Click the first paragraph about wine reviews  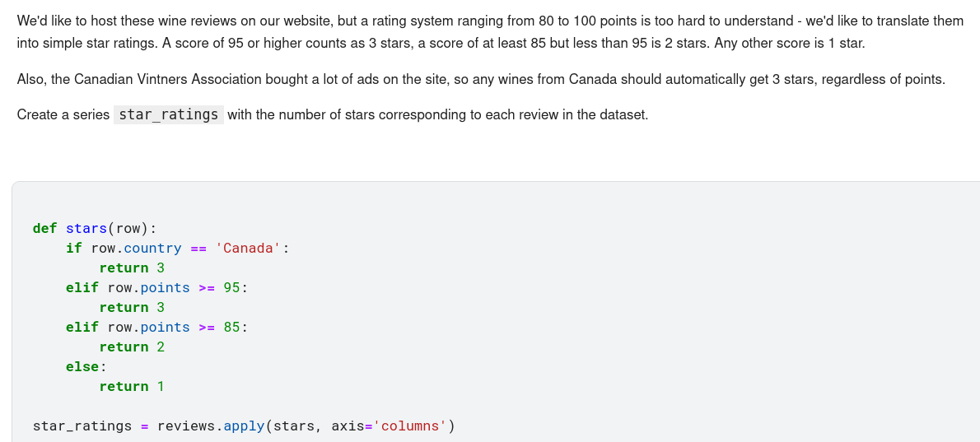(x=489, y=31)
